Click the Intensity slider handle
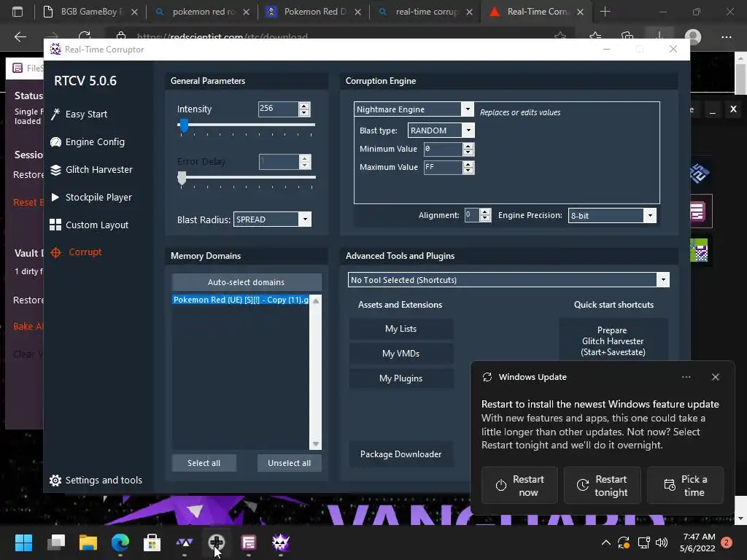The image size is (747, 560). tap(183, 125)
